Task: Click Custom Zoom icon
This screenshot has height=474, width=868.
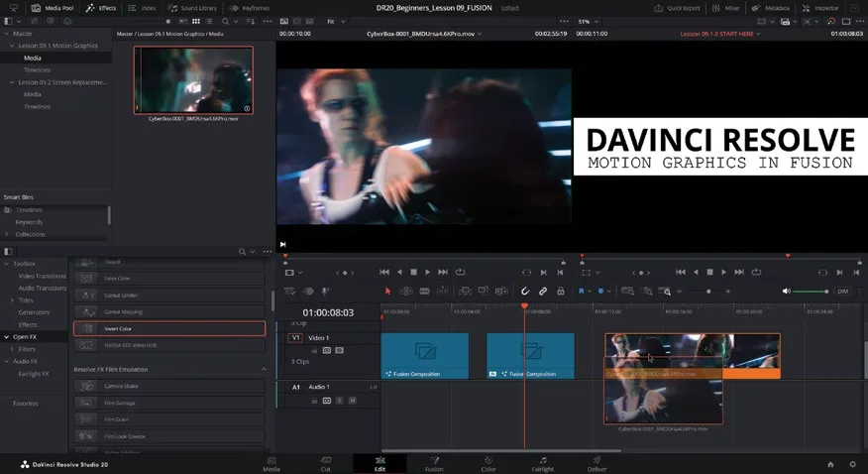Action: 665,292
